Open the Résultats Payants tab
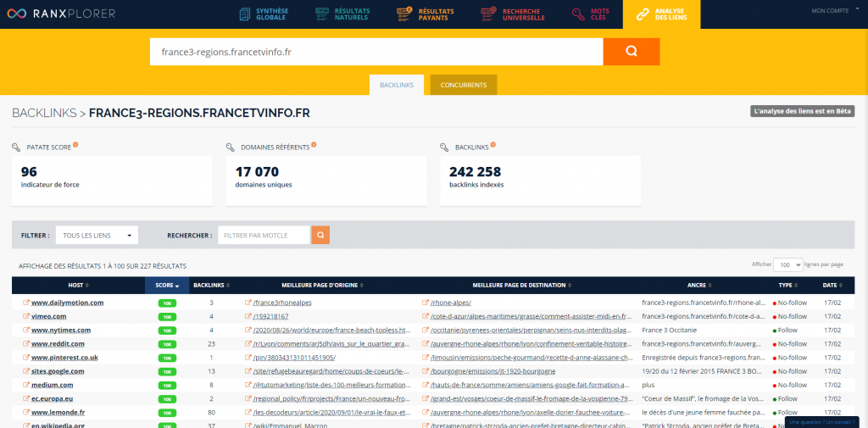 [426, 14]
